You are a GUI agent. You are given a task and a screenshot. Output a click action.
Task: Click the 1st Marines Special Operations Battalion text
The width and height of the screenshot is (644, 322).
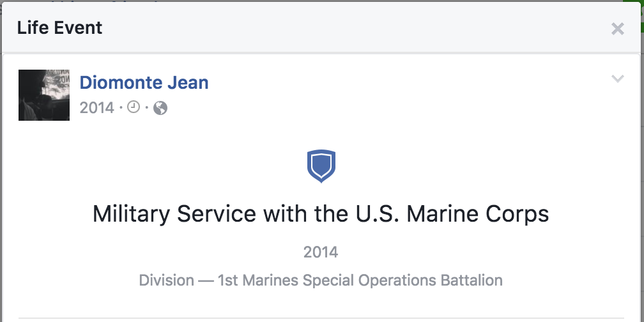click(360, 280)
